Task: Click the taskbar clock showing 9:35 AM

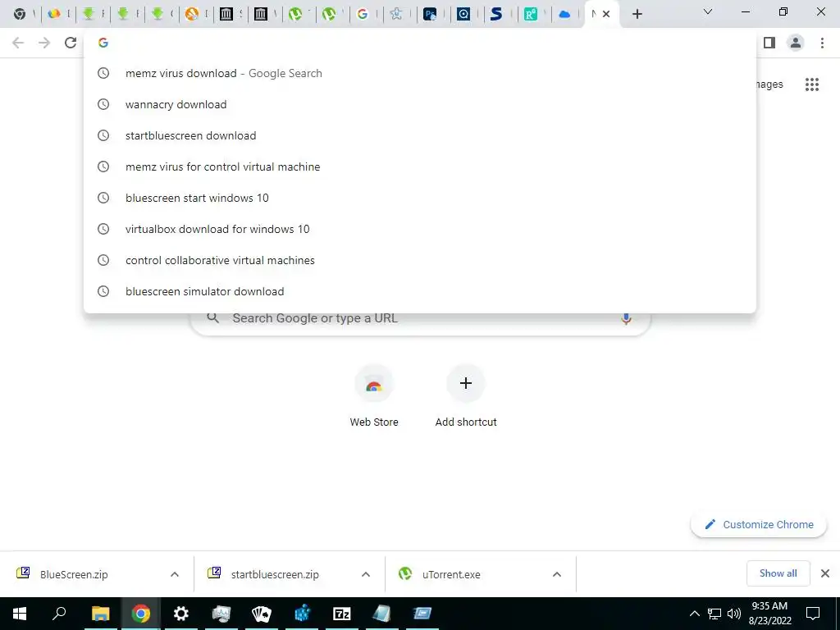Action: pyautogui.click(x=769, y=614)
